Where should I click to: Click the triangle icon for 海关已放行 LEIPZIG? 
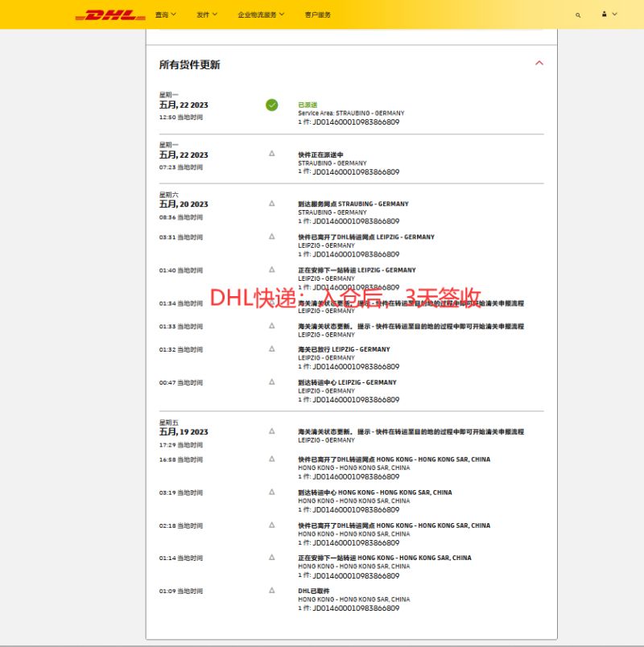[x=271, y=348]
